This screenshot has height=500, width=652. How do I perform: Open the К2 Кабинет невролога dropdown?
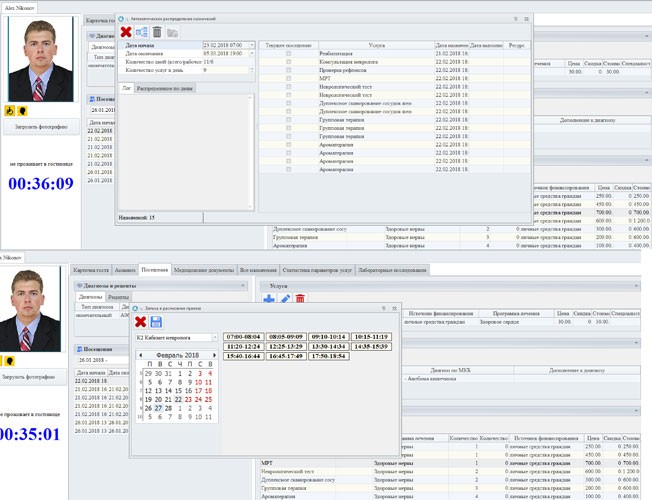(x=214, y=338)
